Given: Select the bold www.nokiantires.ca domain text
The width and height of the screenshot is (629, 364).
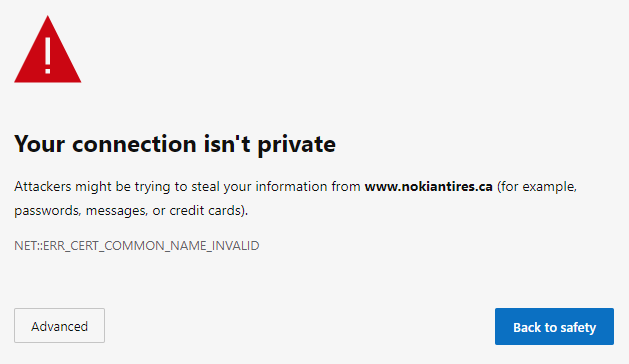Looking at the screenshot, I should (428, 187).
